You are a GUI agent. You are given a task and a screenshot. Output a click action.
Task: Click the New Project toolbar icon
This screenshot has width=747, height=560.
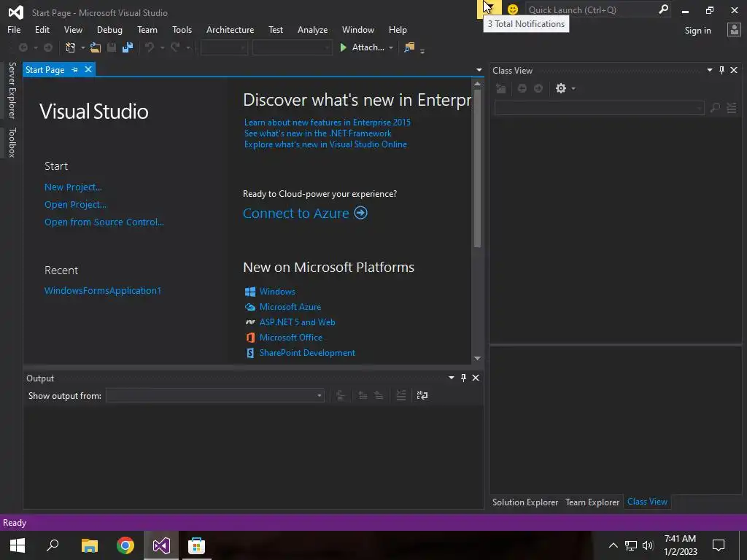(x=71, y=47)
